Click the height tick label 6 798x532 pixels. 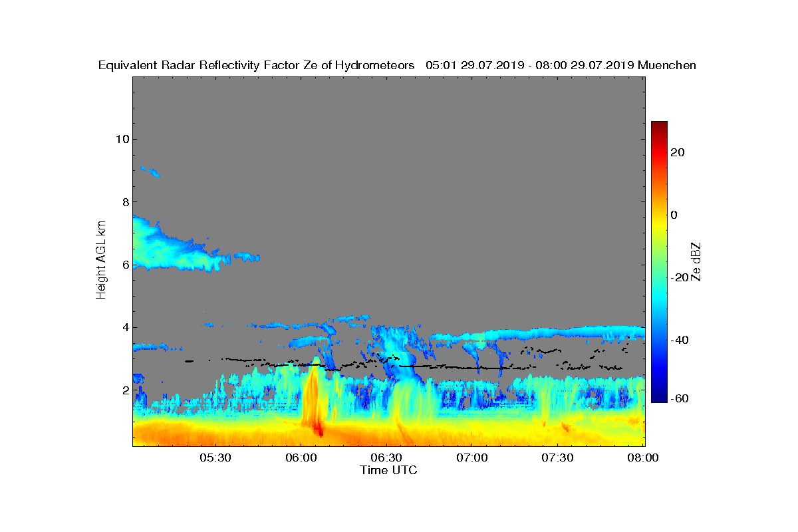tap(124, 264)
